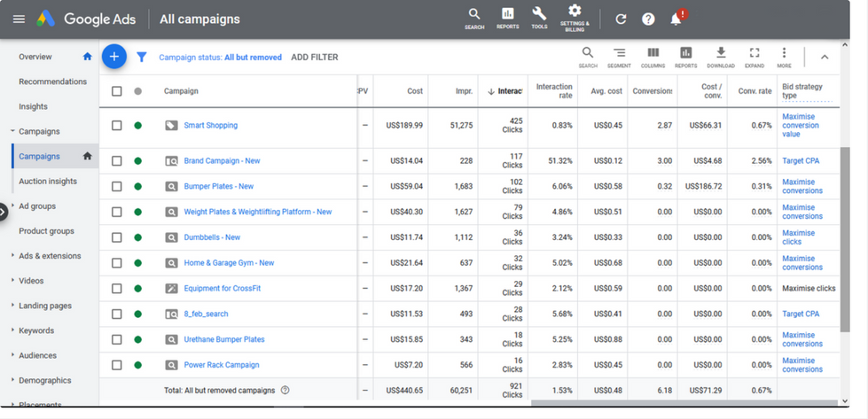This screenshot has width=868, height=419.
Task: Expand the Keywords sidebar section
Action: [x=12, y=330]
